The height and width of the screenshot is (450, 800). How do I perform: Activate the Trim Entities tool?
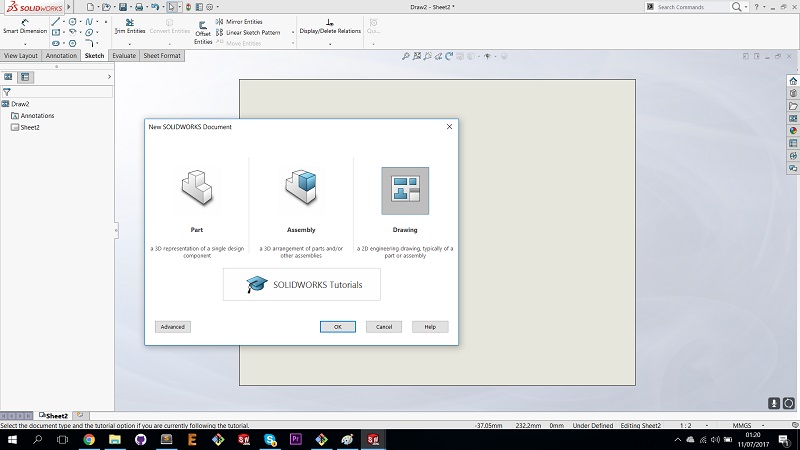click(130, 27)
